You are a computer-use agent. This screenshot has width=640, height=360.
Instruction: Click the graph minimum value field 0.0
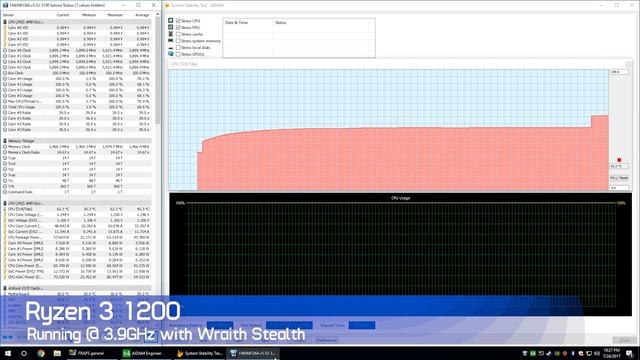click(619, 188)
